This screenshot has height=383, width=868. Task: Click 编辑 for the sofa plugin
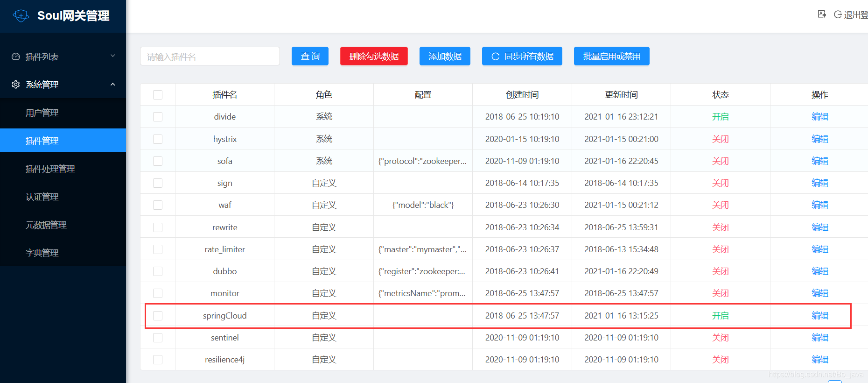(x=820, y=161)
